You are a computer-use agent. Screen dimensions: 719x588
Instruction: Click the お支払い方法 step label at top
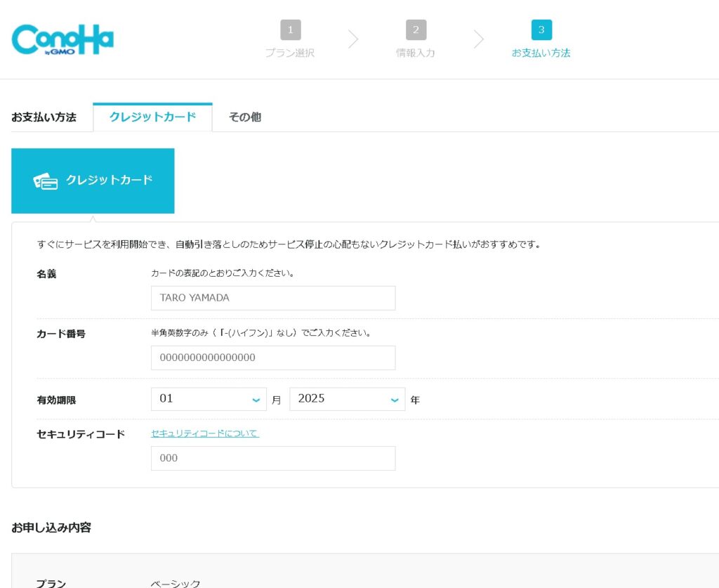click(541, 53)
